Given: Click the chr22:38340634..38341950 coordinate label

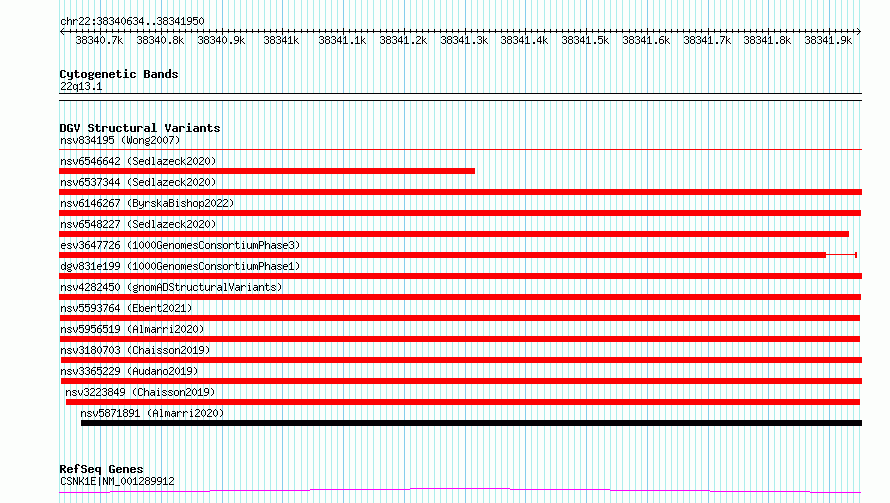Looking at the screenshot, I should [132, 21].
